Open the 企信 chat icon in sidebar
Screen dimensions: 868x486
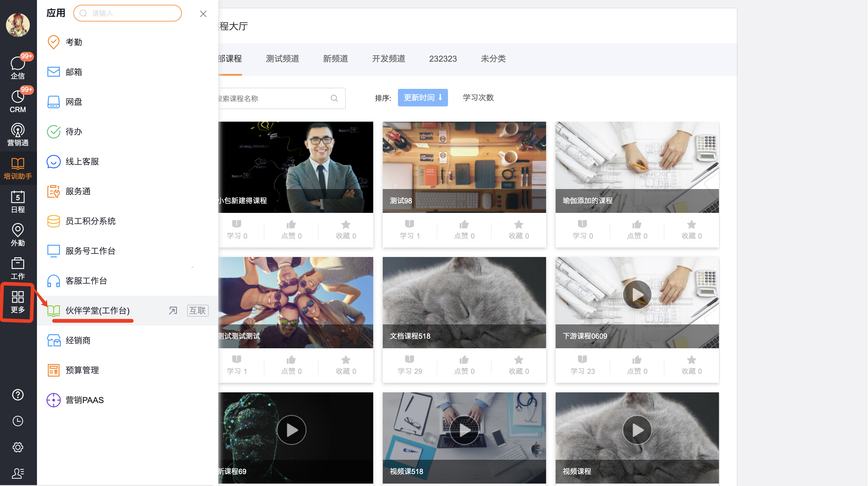(x=18, y=67)
